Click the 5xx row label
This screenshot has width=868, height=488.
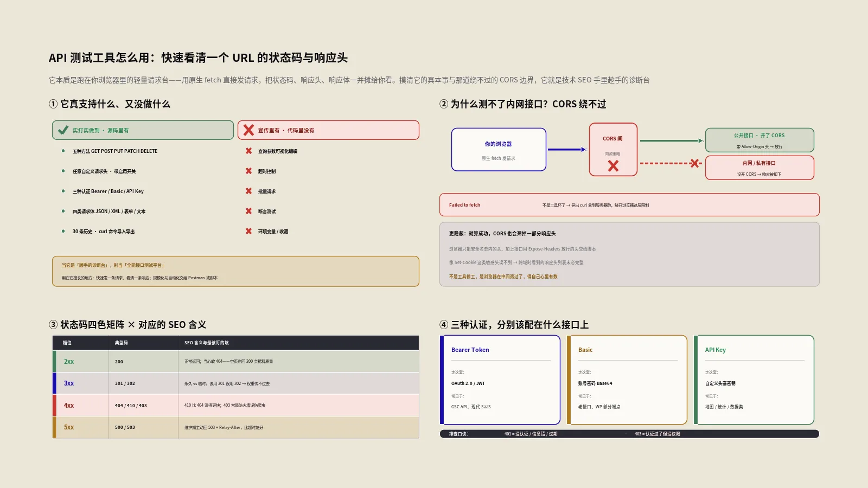pos(69,427)
